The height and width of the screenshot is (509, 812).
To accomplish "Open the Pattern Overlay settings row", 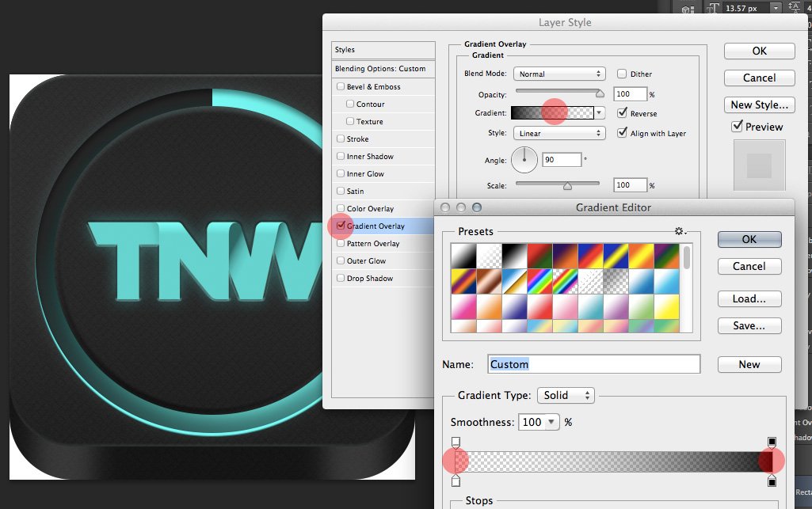I will 383,243.
